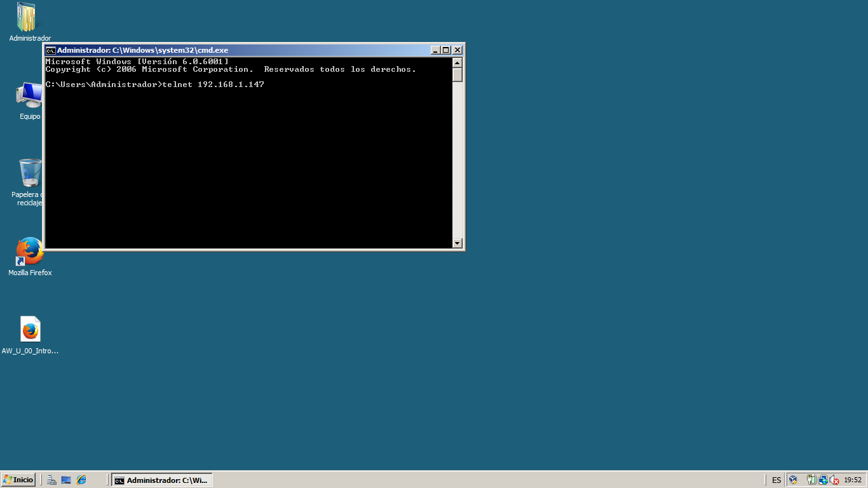This screenshot has width=868, height=488.
Task: Launch Server Manager from Quick Launch
Action: (51, 480)
